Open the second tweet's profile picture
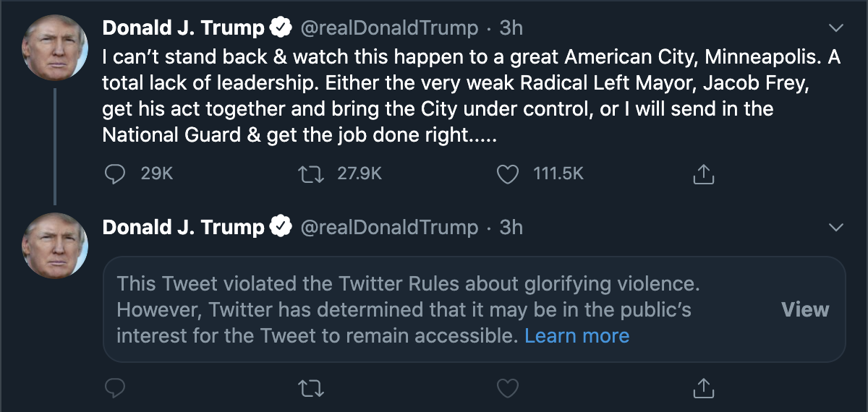Viewport: 868px width, 412px height. pos(56,246)
